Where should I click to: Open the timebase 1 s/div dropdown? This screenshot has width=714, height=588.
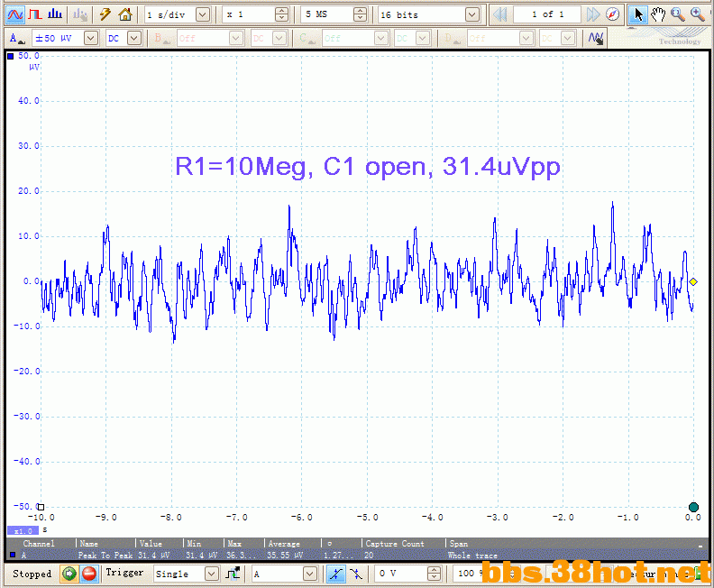[203, 15]
